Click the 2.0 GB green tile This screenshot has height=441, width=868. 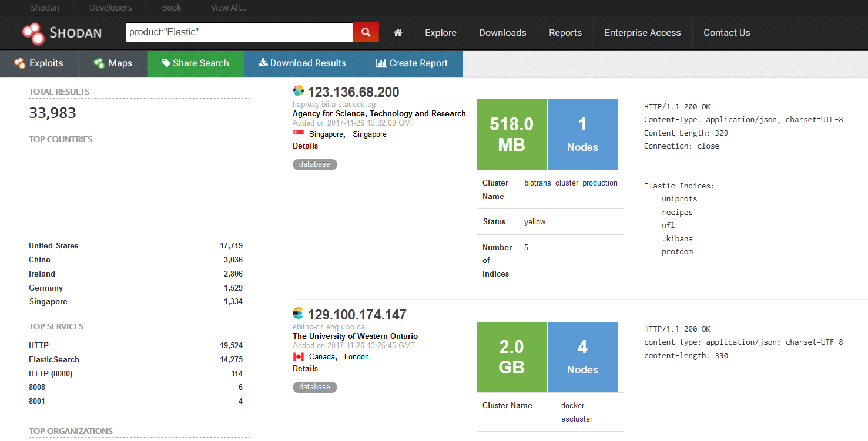coord(511,357)
